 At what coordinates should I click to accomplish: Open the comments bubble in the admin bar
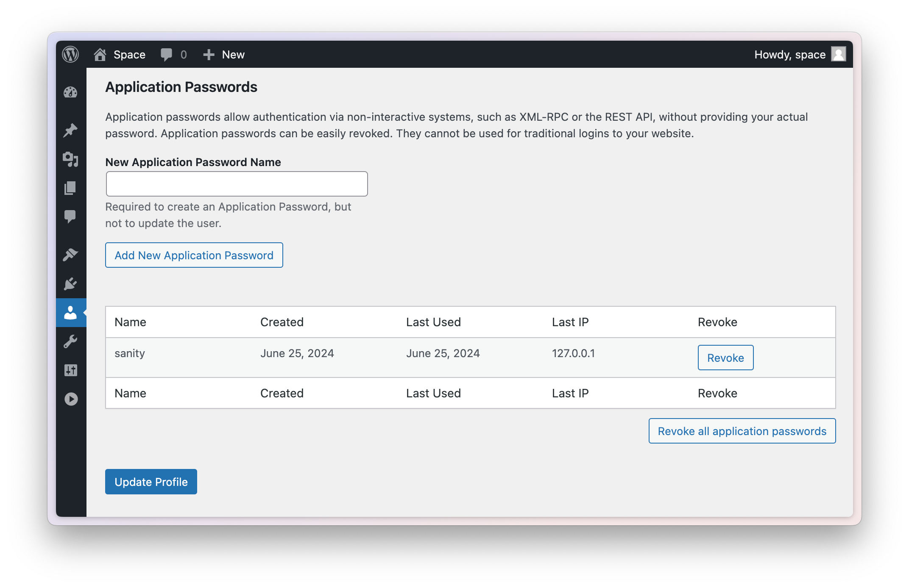coord(173,55)
